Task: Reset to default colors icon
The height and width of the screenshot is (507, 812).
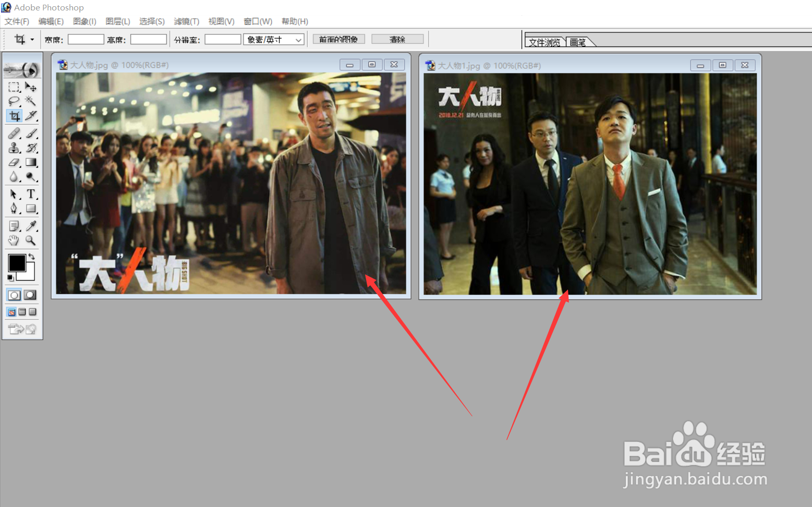Action: point(10,278)
